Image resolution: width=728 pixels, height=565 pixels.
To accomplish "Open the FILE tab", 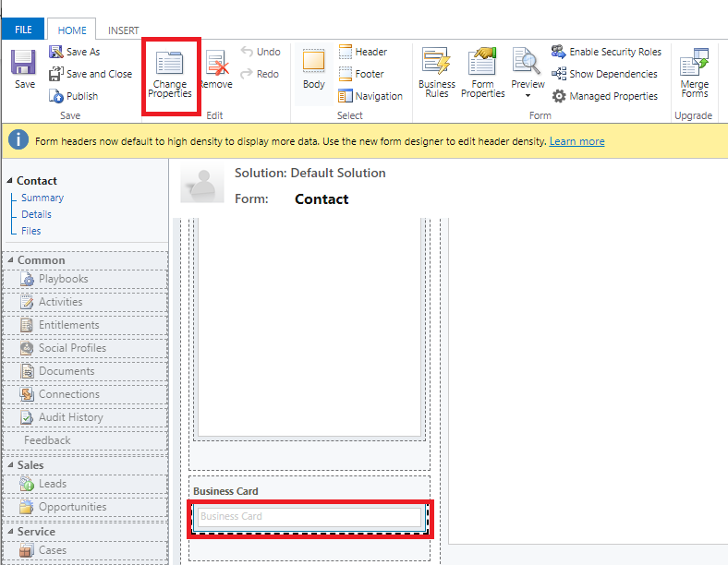I will [23, 30].
